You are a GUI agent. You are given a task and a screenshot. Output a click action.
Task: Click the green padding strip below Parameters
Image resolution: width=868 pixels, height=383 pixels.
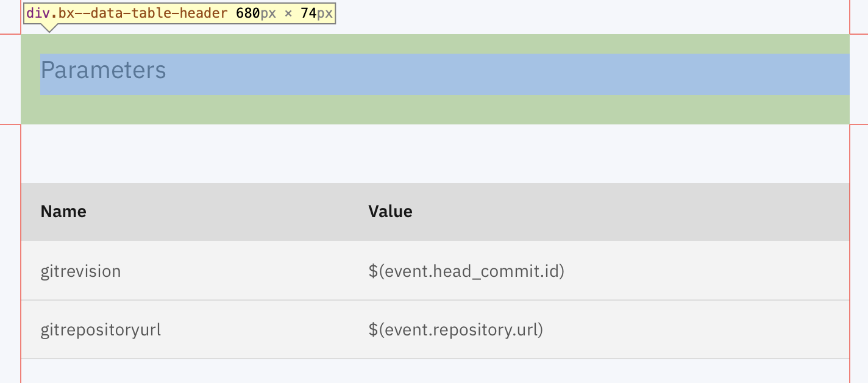coord(435,110)
